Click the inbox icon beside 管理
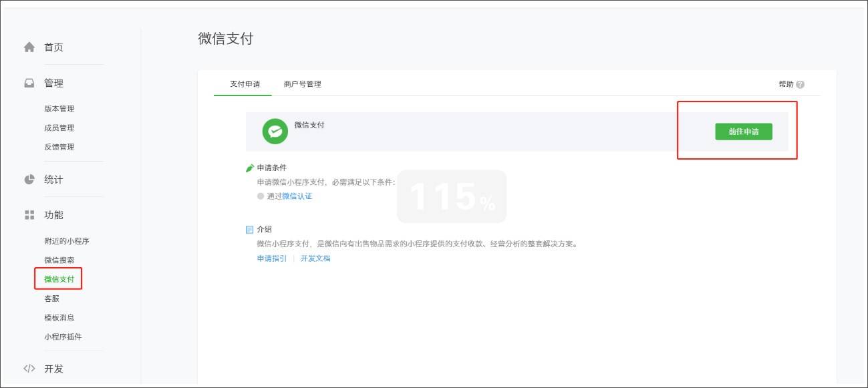Screen dimensions: 868x388 (x=29, y=83)
